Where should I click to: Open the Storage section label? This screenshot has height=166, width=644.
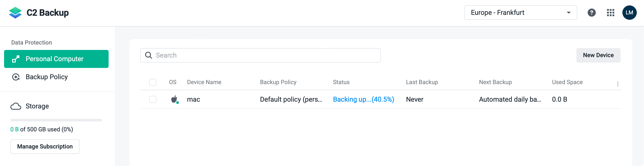point(37,106)
